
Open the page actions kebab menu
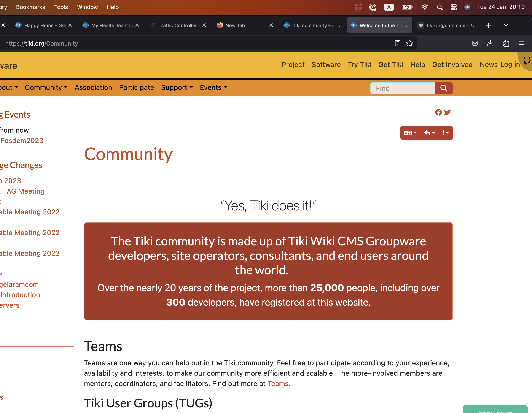(x=446, y=133)
